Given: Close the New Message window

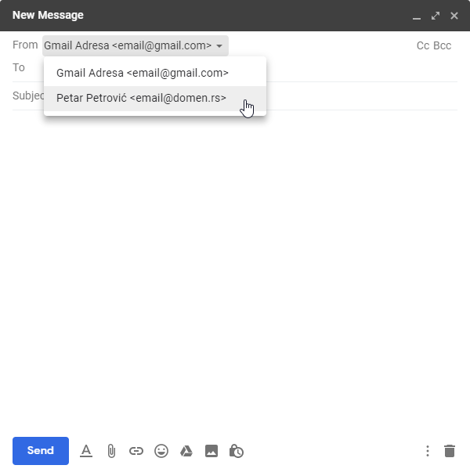Looking at the screenshot, I should (454, 16).
